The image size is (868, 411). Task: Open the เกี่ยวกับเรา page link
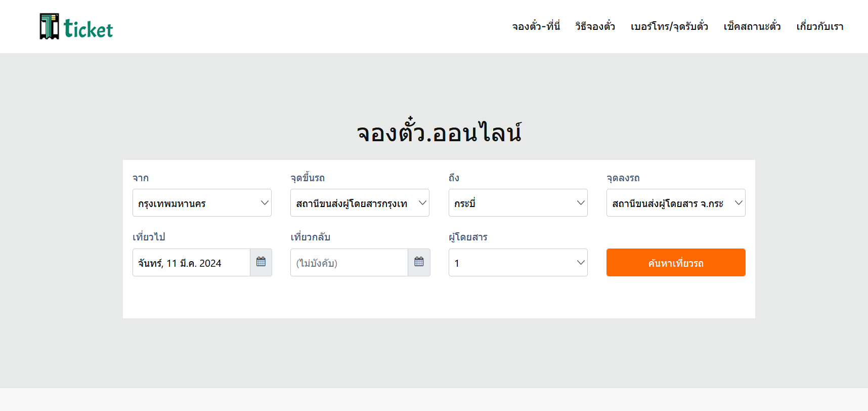(819, 26)
